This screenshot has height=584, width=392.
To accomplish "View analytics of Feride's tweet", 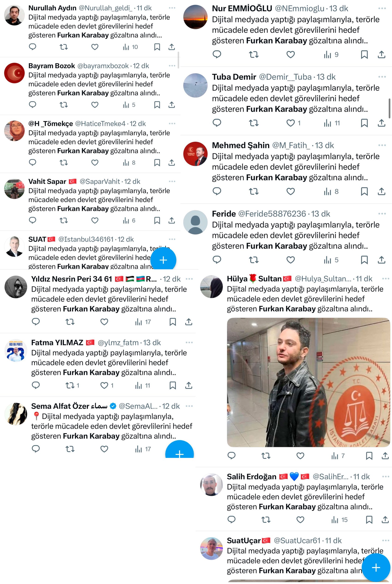I will pyautogui.click(x=331, y=260).
